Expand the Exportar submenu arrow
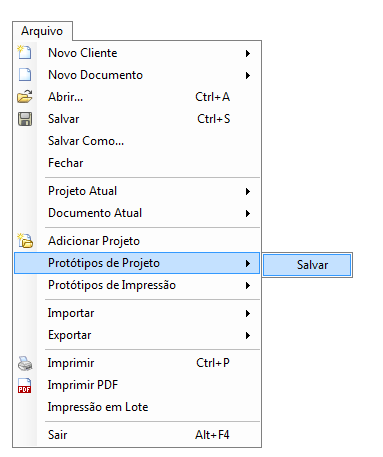 tap(248, 335)
